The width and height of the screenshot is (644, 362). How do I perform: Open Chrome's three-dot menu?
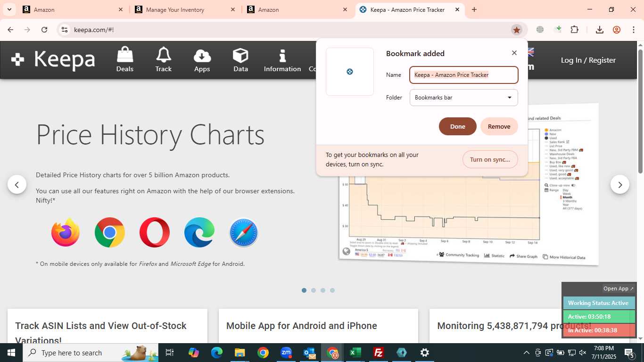click(x=634, y=30)
